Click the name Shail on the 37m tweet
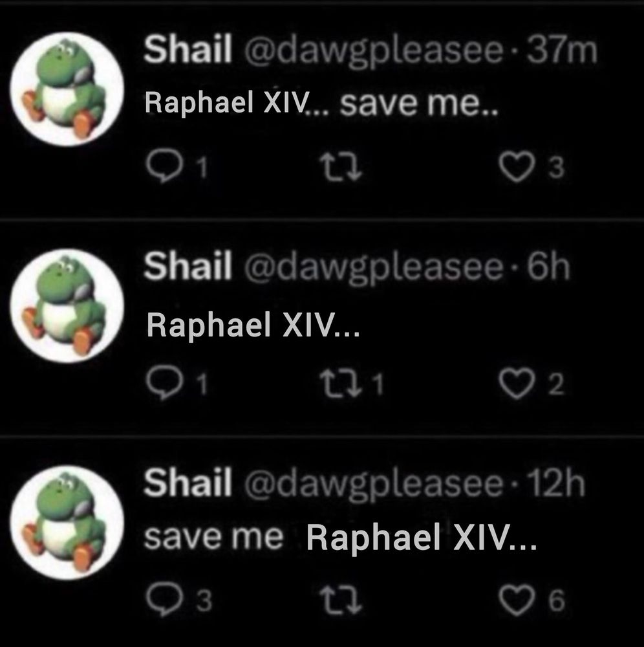This screenshot has height=647, width=644. pos(188,49)
